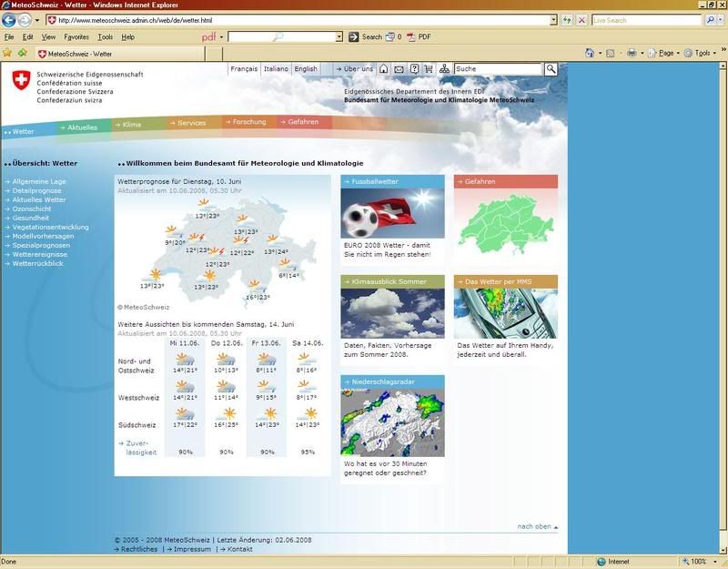Switch site language to English

[306, 69]
